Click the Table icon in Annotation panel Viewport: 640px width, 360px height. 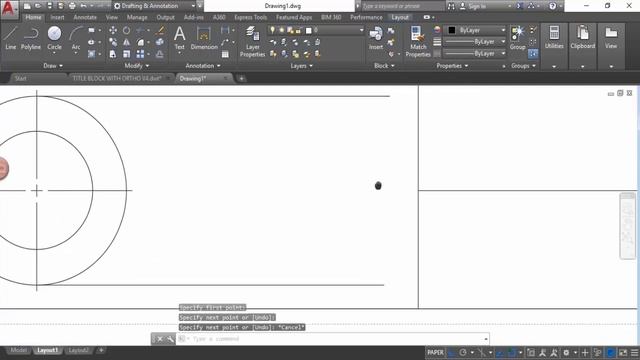click(x=225, y=54)
